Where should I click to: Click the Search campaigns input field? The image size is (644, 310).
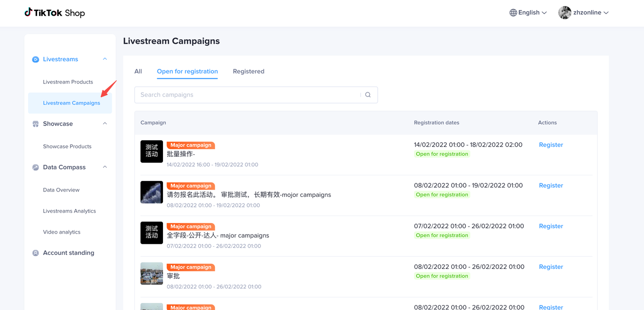click(x=249, y=95)
